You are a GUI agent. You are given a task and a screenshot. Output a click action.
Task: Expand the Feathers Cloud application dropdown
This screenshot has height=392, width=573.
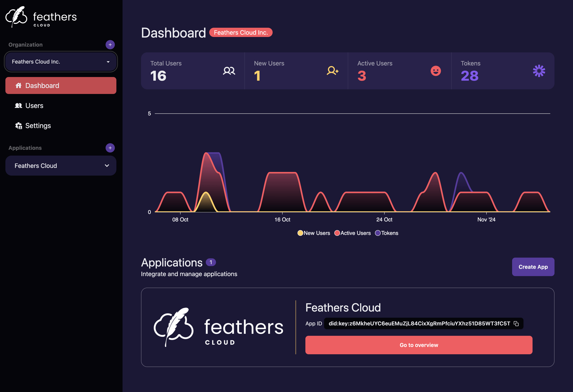[61, 166]
